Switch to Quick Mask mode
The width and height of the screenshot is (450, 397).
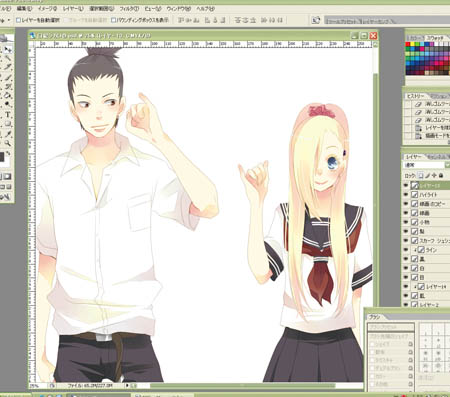[7, 176]
